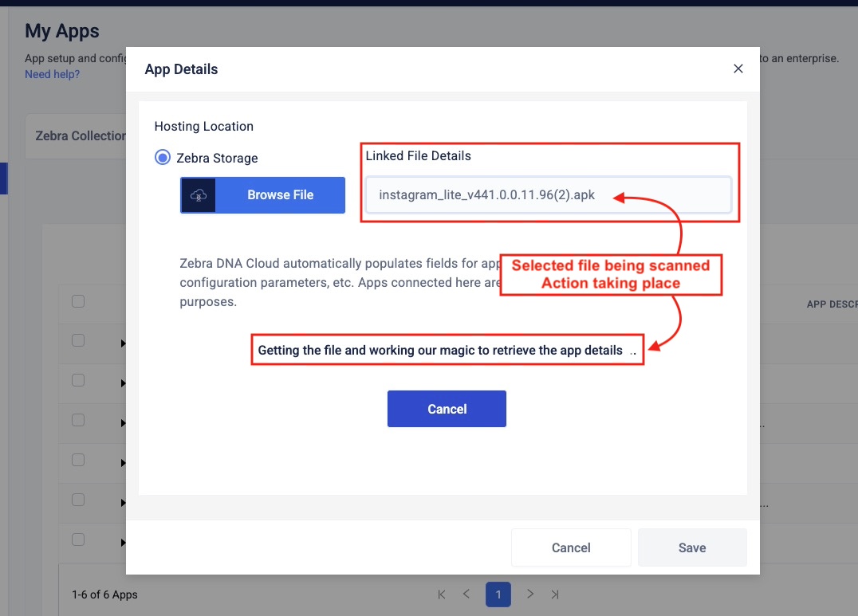Click the APP DESCR column header
Image resolution: width=858 pixels, height=616 pixels.
[x=831, y=304]
